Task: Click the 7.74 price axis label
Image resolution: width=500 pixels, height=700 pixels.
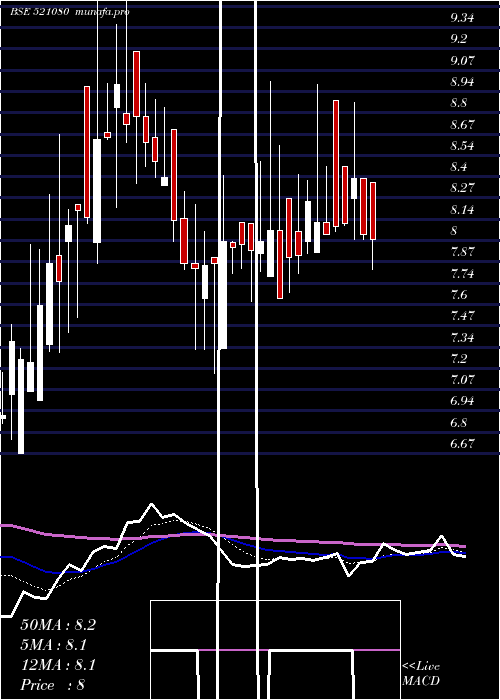Action: pos(462,273)
